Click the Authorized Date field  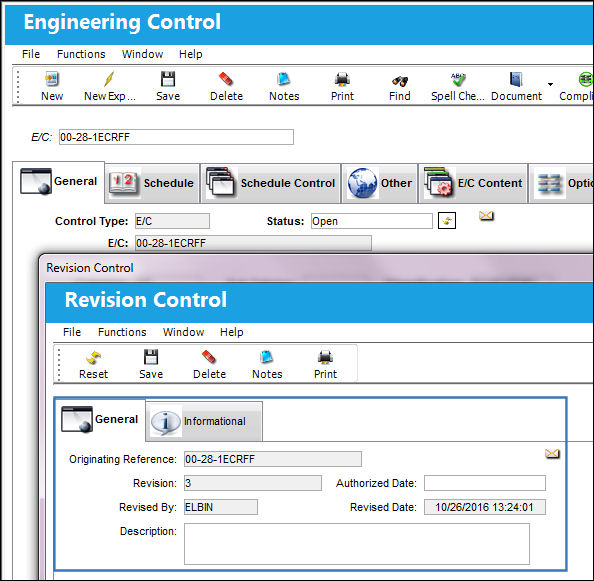point(485,483)
